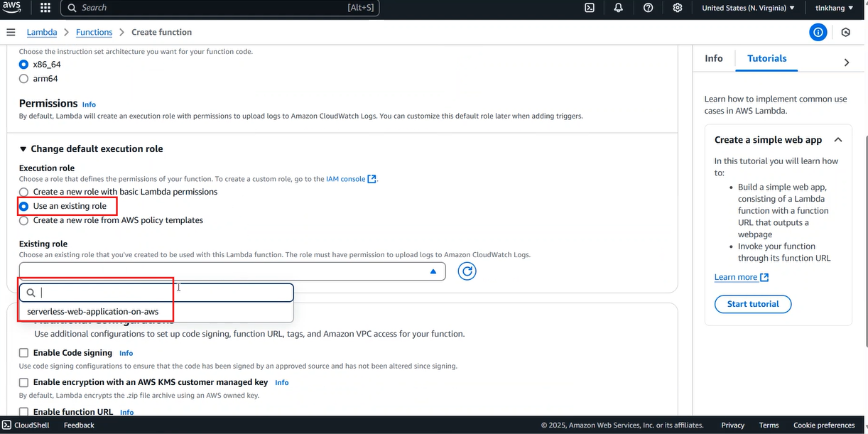
Task: Switch to the Info tab
Action: [x=714, y=58]
